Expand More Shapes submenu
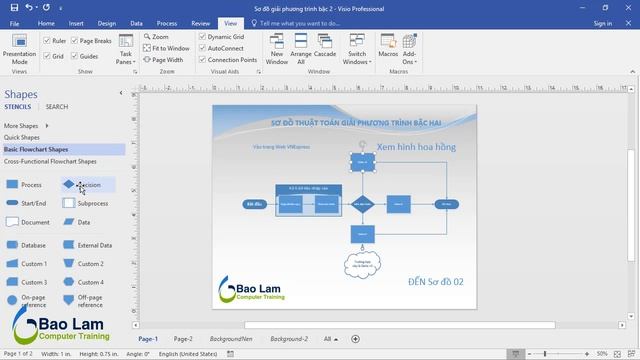The height and width of the screenshot is (360, 640). click(x=26, y=126)
